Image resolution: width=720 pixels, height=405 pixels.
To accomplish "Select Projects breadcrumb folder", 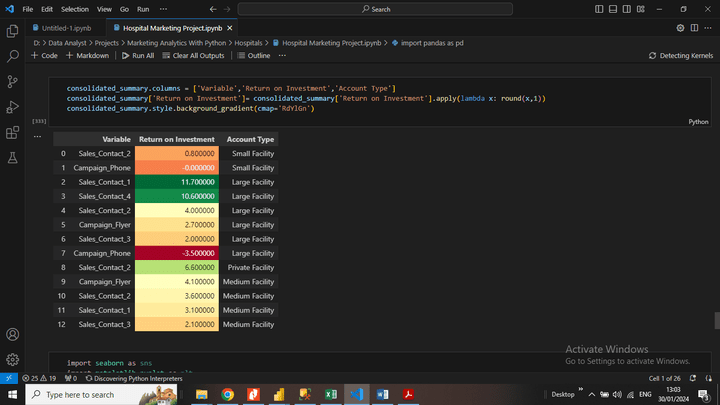I will 107,43.
